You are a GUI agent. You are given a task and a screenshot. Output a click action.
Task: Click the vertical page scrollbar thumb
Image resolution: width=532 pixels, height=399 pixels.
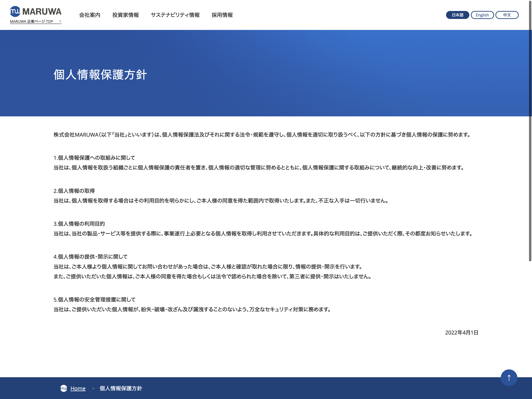pyautogui.click(x=530, y=131)
